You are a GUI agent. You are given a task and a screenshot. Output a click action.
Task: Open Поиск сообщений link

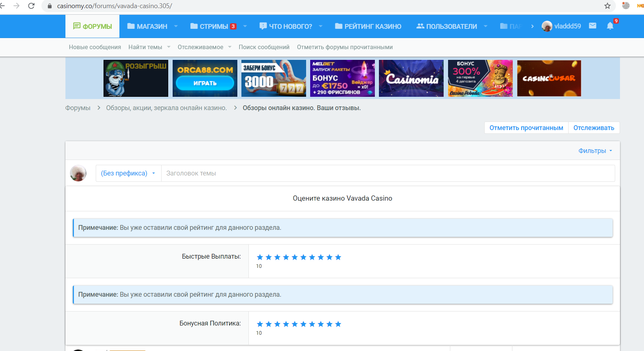pos(264,47)
